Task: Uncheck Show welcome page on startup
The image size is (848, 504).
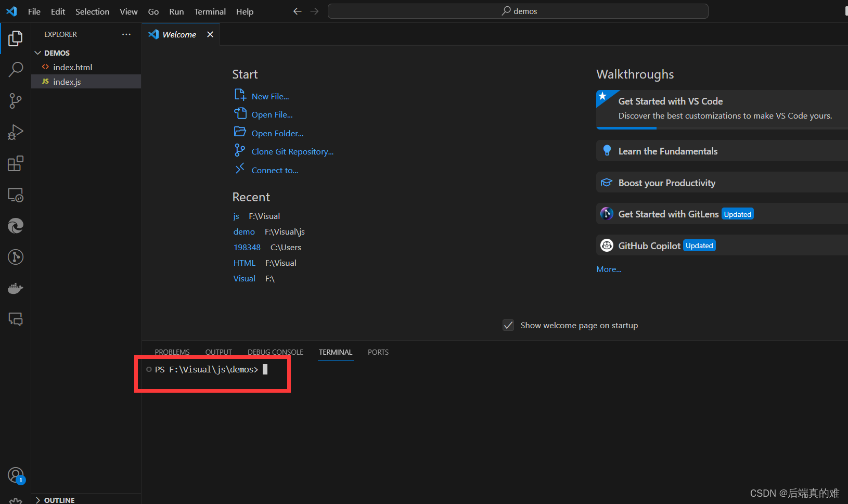Action: pos(508,325)
